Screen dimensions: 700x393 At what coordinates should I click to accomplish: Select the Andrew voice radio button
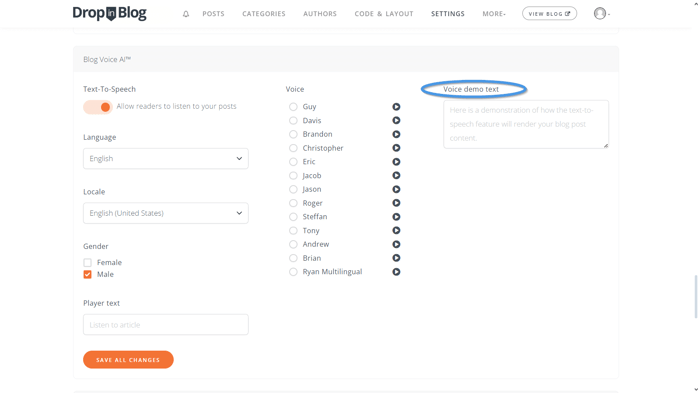(293, 244)
